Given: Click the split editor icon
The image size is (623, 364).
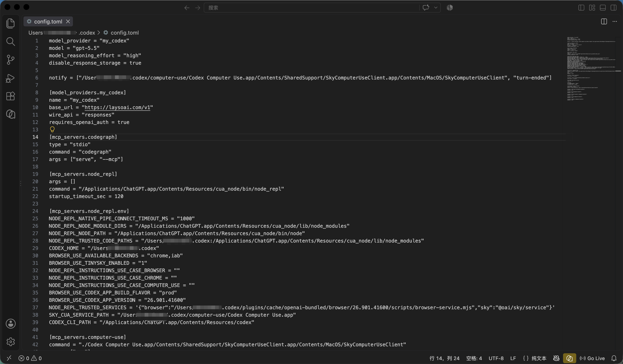Looking at the screenshot, I should click(x=604, y=21).
